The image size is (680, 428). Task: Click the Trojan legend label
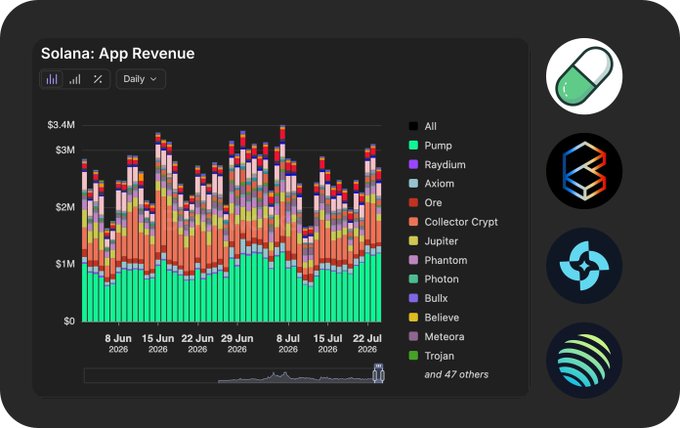pyautogui.click(x=439, y=356)
